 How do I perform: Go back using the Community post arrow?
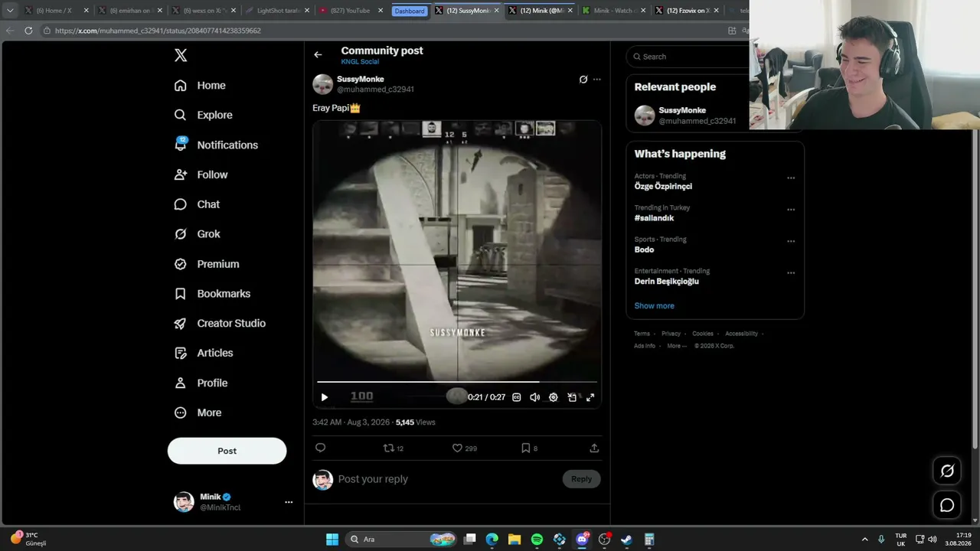(x=318, y=54)
